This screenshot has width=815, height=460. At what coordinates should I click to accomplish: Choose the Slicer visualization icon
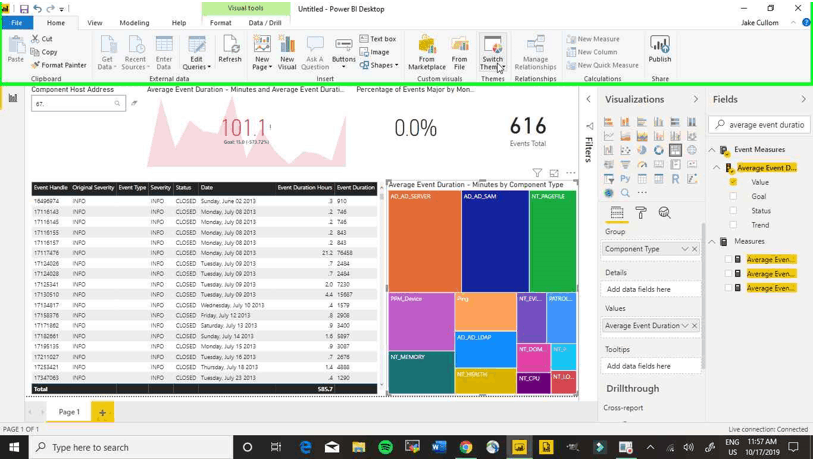608,179
